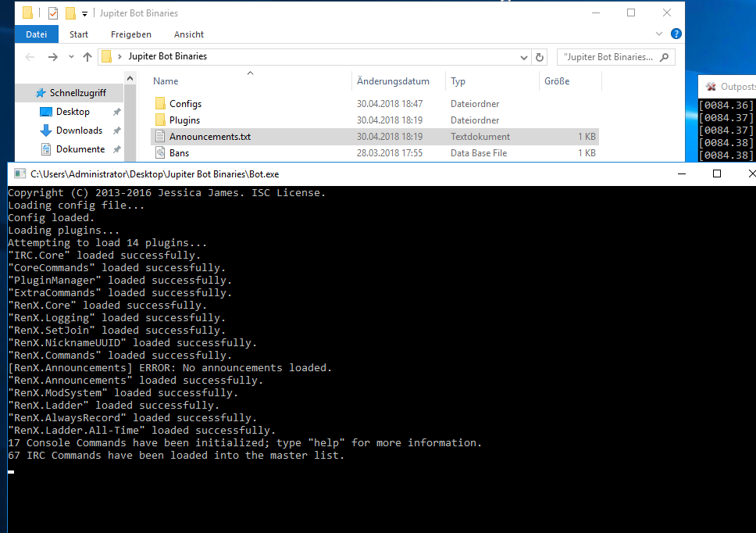Image resolution: width=756 pixels, height=533 pixels.
Task: Click the 30.04.2018 18:47 date cell
Action: (x=390, y=104)
